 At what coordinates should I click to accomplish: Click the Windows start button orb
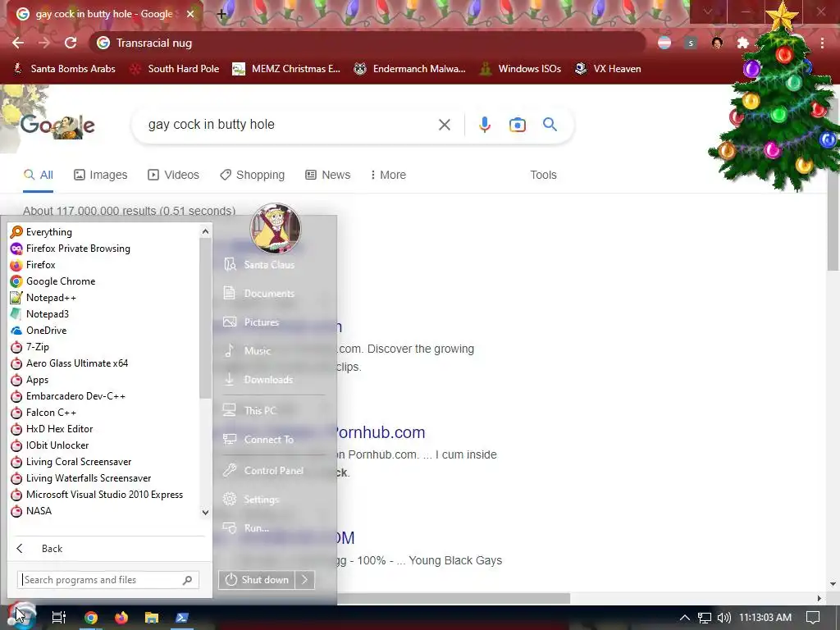point(21,617)
